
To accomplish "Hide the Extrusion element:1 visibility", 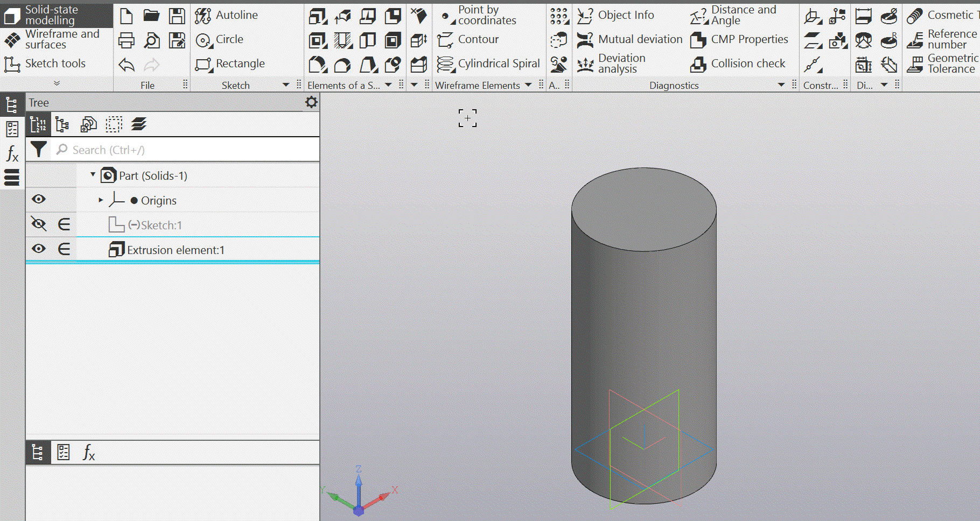I will [x=38, y=249].
